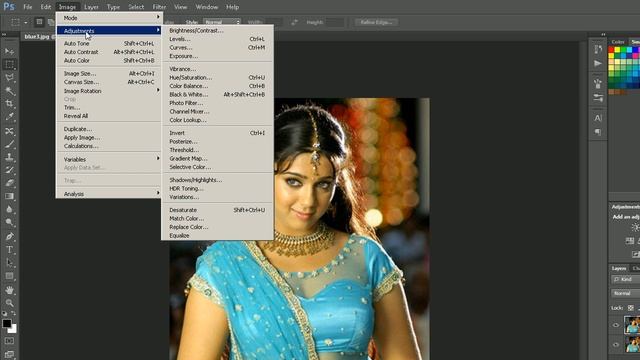Select the Magic Wand tool
Viewport: 640px width, 360px height.
point(9,91)
